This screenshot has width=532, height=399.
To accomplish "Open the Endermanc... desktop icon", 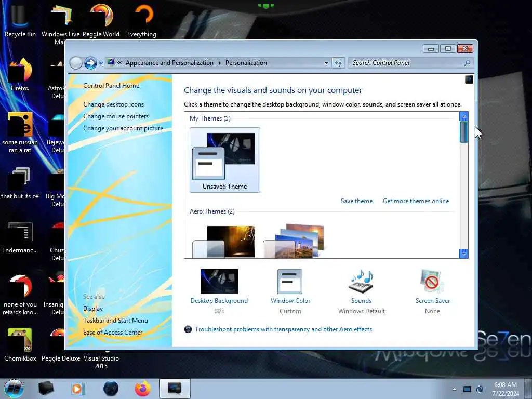I will pyautogui.click(x=20, y=237).
